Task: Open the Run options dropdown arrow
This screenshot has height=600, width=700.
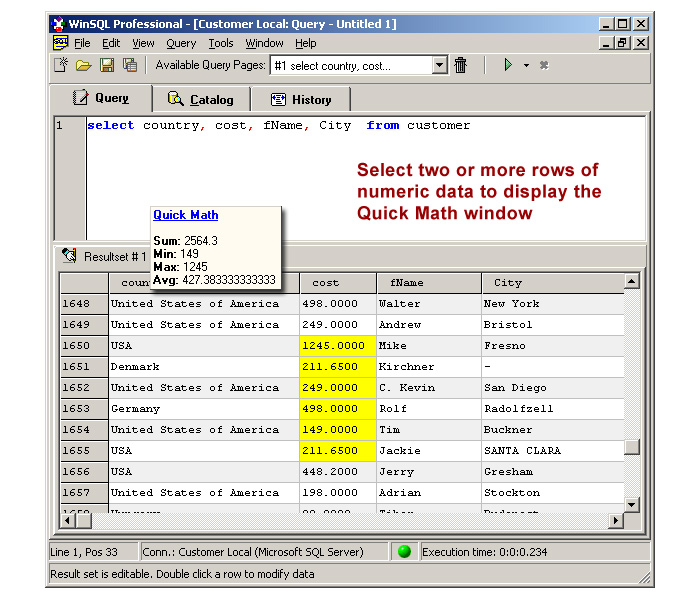Action: 526,66
